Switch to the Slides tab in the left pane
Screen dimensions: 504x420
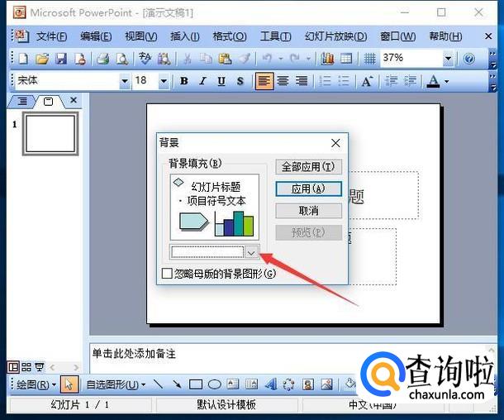tap(48, 102)
